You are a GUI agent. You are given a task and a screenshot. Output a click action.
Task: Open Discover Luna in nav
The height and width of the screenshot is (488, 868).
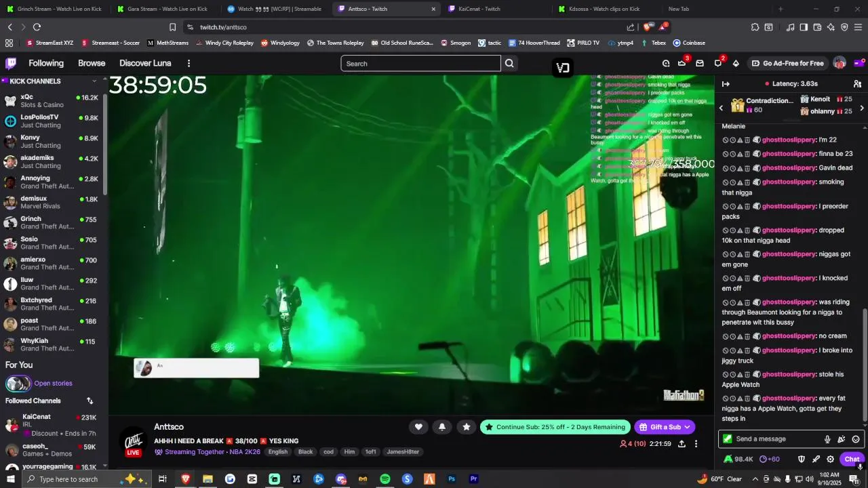click(x=145, y=63)
